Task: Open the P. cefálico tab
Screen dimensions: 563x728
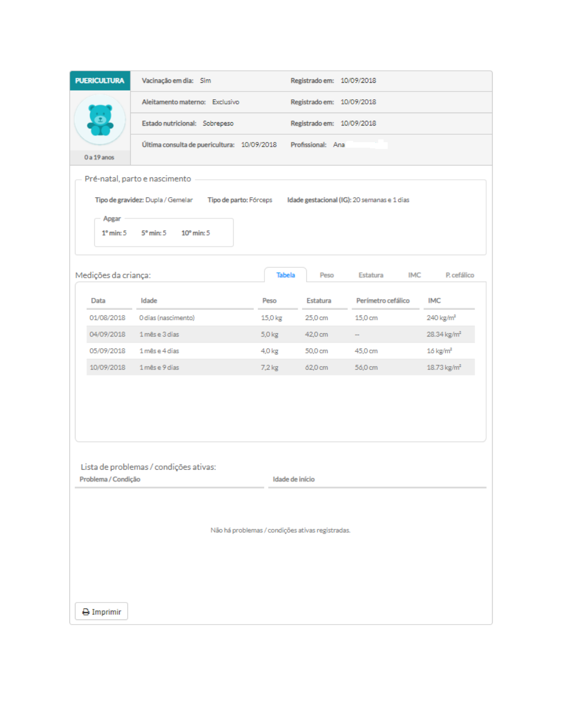Action: [460, 275]
